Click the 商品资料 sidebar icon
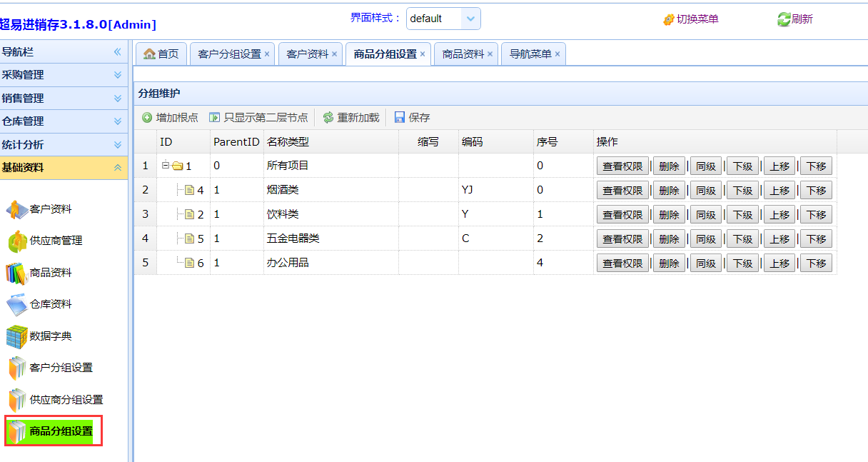This screenshot has width=868, height=462. click(x=16, y=273)
